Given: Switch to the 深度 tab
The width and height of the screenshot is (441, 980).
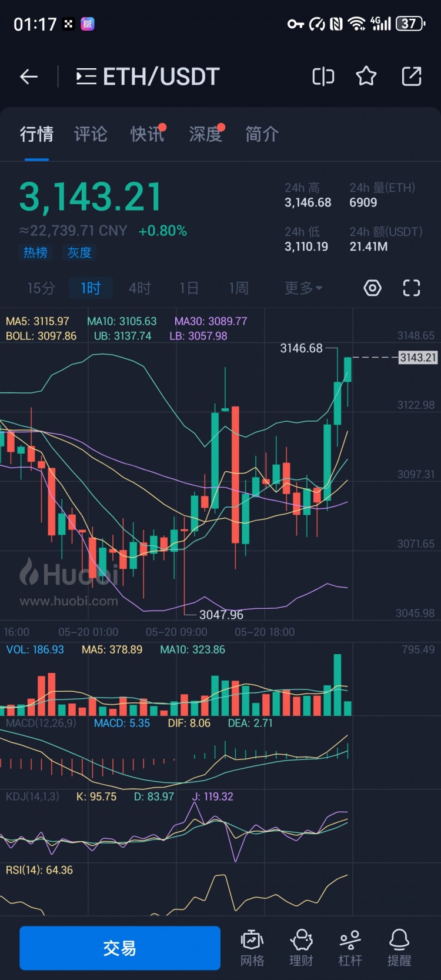Looking at the screenshot, I should 205,134.
